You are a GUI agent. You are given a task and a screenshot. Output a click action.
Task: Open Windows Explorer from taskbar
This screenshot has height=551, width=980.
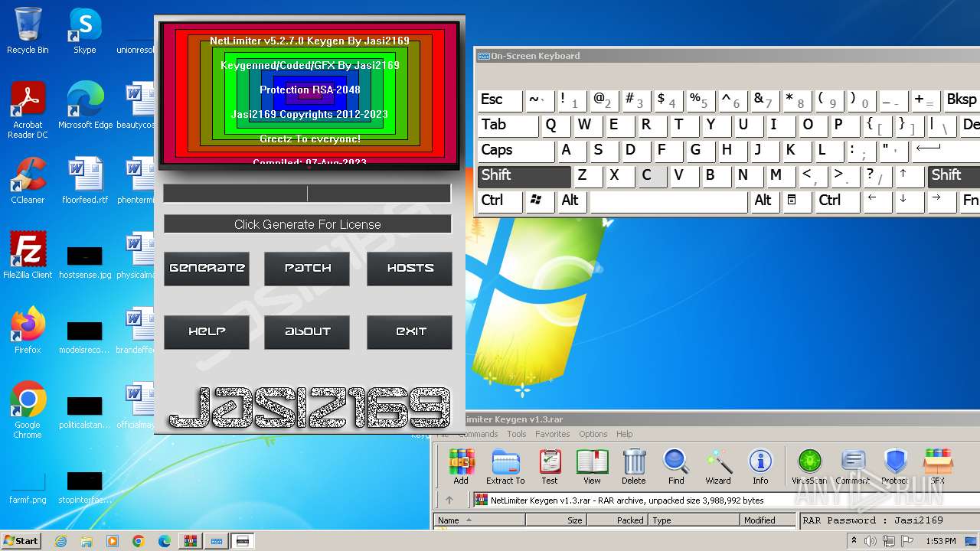coord(87,541)
